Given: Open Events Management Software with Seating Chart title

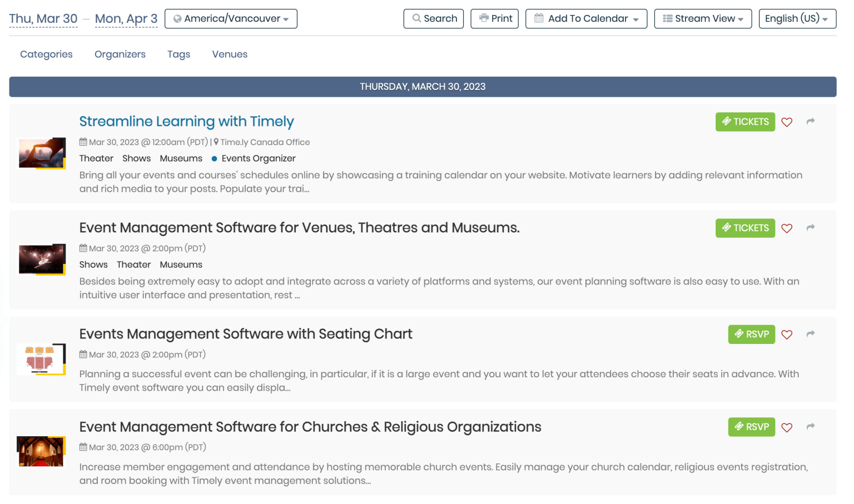Looking at the screenshot, I should click(246, 334).
